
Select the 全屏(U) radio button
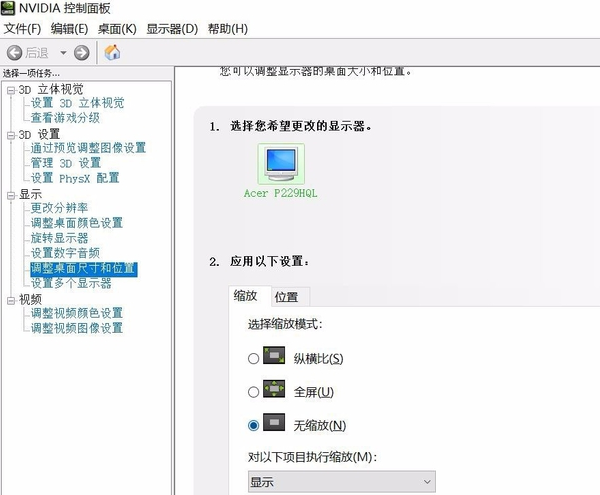(253, 392)
